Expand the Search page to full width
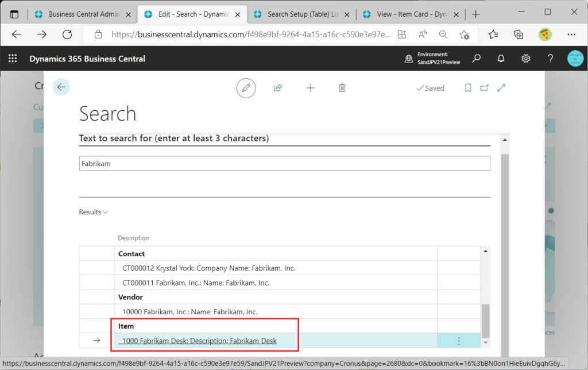588x370 pixels. 501,88
